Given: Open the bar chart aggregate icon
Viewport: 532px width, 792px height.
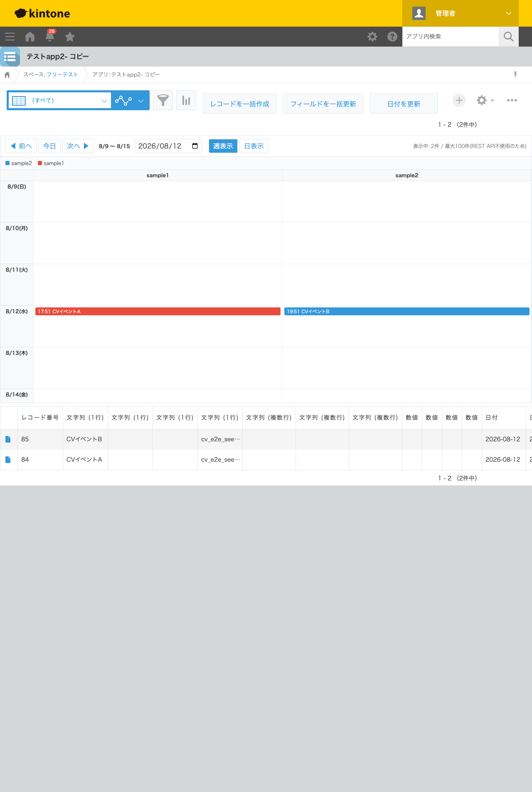Looking at the screenshot, I should pyautogui.click(x=186, y=100).
